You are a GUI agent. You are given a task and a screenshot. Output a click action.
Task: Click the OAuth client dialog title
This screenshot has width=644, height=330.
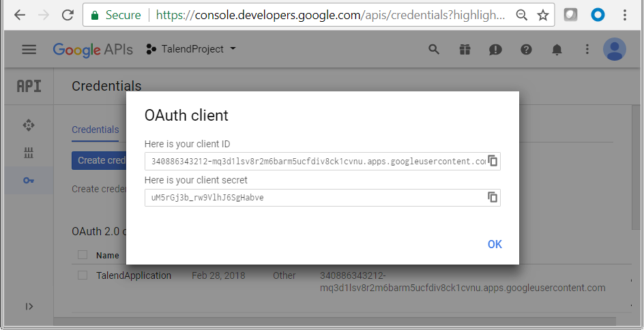tap(186, 115)
